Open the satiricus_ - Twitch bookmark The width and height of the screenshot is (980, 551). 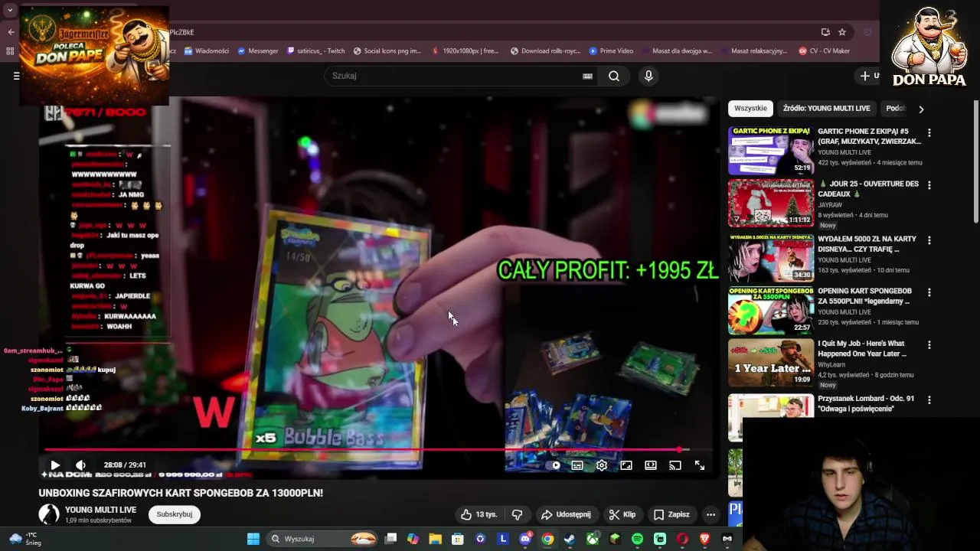[316, 51]
